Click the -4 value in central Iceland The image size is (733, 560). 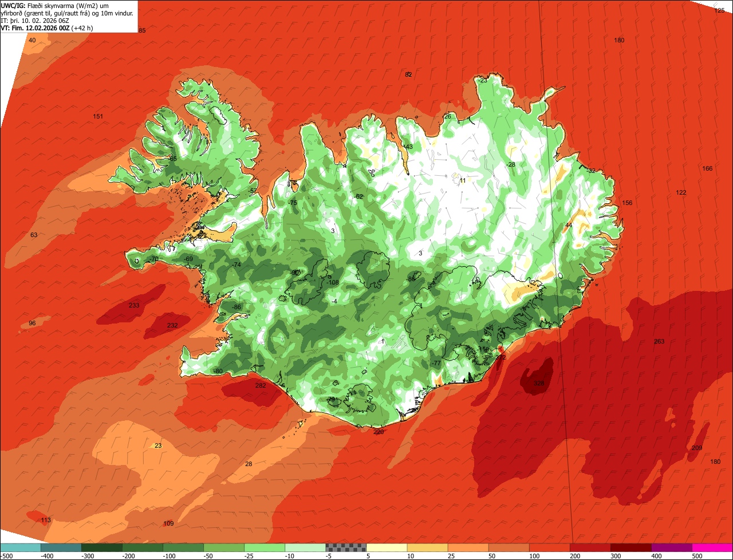334,301
